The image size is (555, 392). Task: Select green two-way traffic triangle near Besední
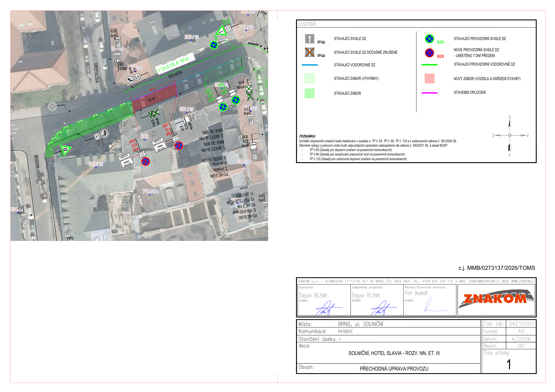[x=65, y=150]
